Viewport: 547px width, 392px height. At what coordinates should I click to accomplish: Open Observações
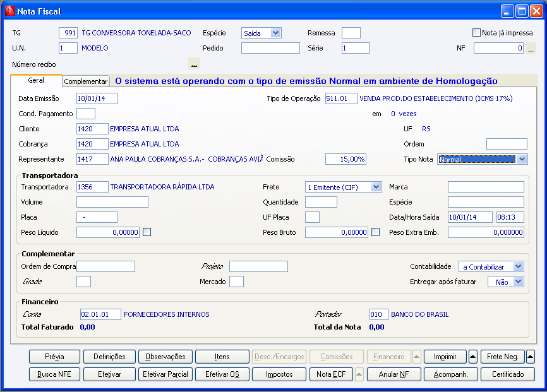click(165, 357)
